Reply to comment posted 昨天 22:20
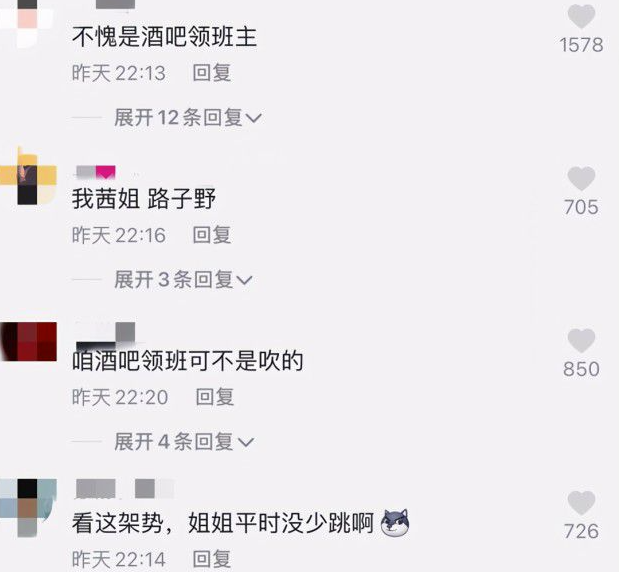Image resolution: width=641 pixels, height=572 pixels. [x=215, y=397]
